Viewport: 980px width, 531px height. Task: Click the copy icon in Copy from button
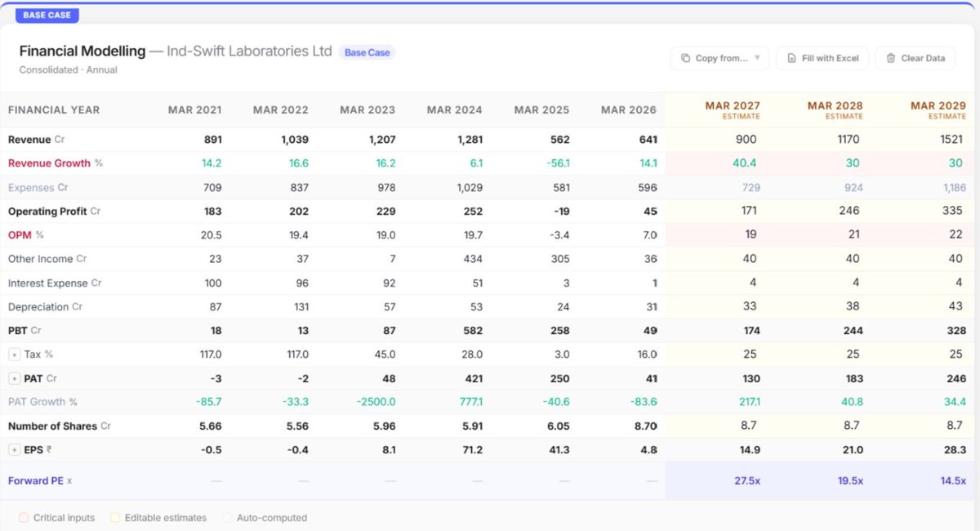click(x=684, y=58)
